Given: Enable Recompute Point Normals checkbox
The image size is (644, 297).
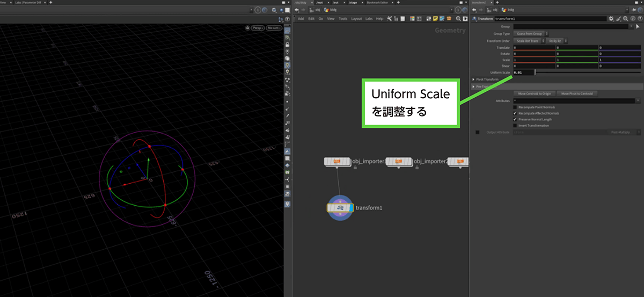Looking at the screenshot, I should tap(515, 107).
